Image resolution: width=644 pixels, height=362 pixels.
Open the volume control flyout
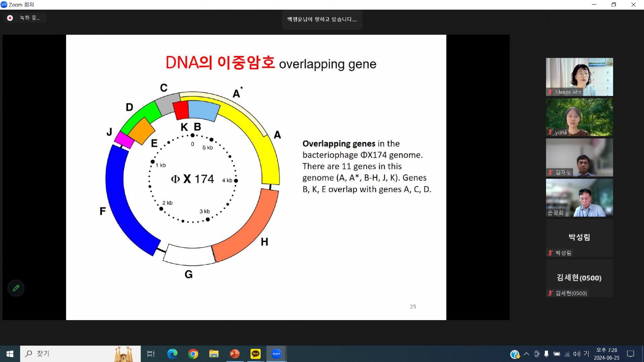(x=577, y=354)
